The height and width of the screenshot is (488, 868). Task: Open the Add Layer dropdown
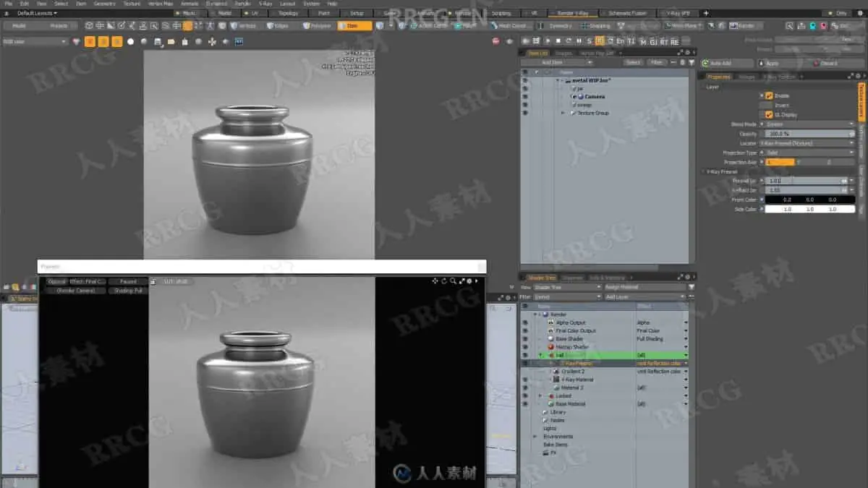pos(644,296)
